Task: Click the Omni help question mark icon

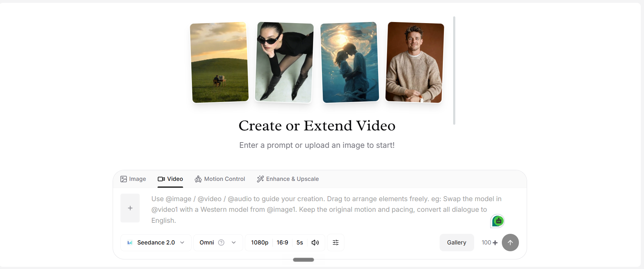Action: click(221, 243)
